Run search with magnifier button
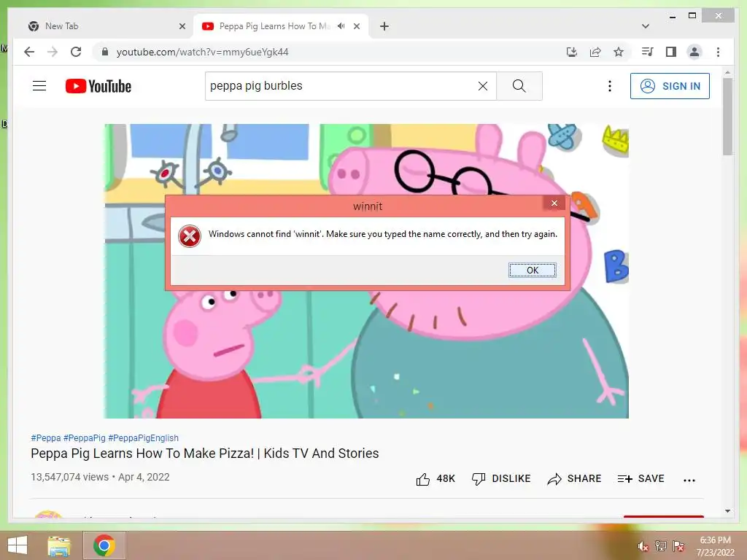The image size is (747, 560). coord(519,86)
